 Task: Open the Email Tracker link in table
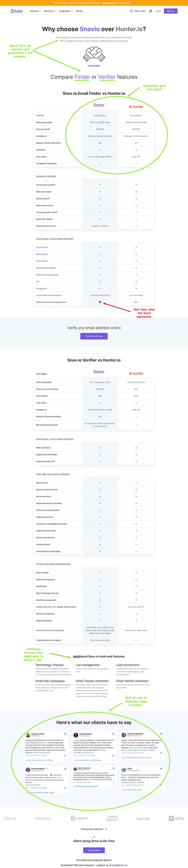click(42, 254)
